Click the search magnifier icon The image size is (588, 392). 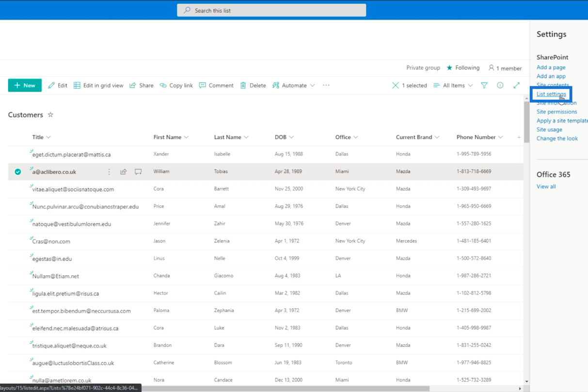pyautogui.click(x=187, y=10)
